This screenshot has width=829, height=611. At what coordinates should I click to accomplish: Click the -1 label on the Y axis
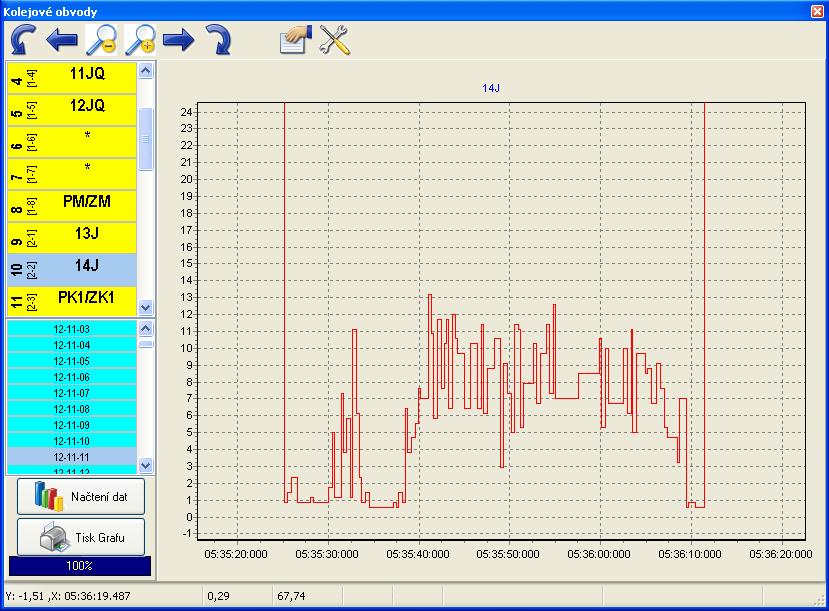coord(187,533)
